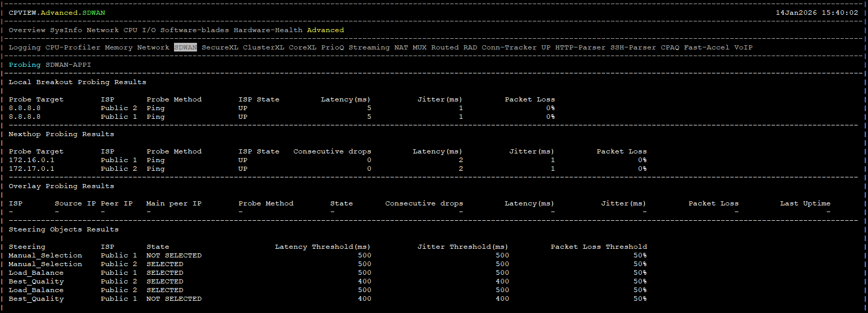The height and width of the screenshot is (313, 868).
Task: Open the SDWAN-APPI sub-tab
Action: click(68, 65)
